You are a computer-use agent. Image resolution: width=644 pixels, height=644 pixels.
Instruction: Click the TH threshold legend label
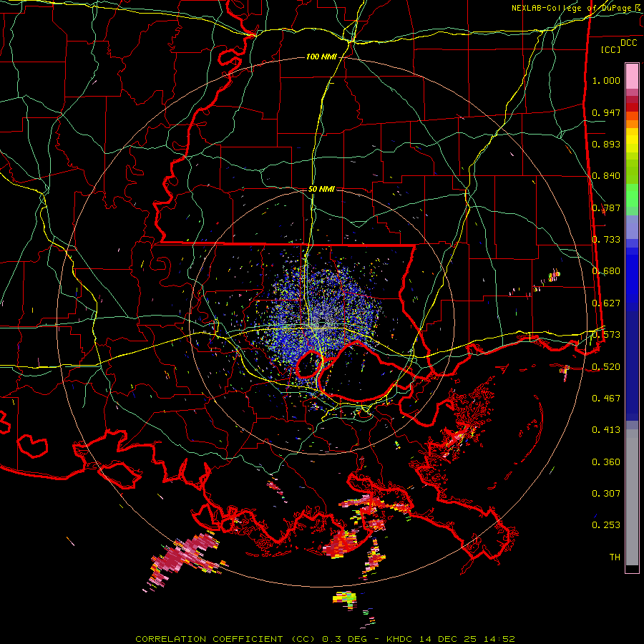click(x=615, y=557)
